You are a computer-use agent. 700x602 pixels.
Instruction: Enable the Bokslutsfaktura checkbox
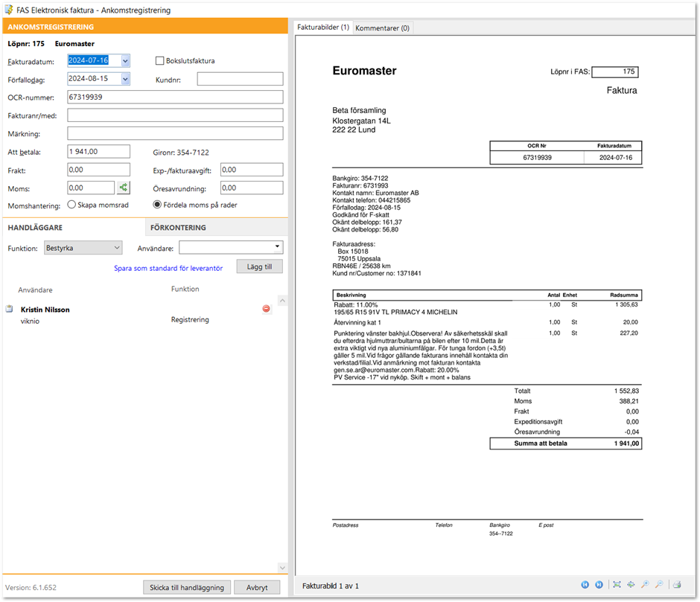(159, 61)
